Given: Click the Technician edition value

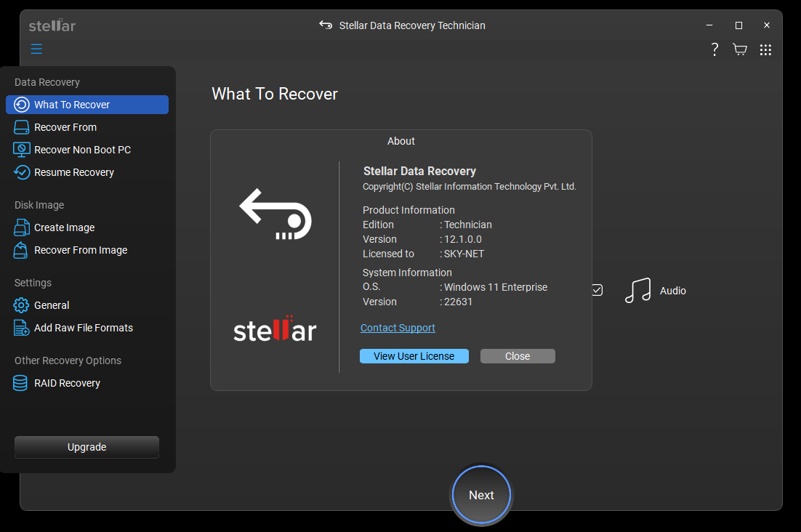Looking at the screenshot, I should 468,225.
